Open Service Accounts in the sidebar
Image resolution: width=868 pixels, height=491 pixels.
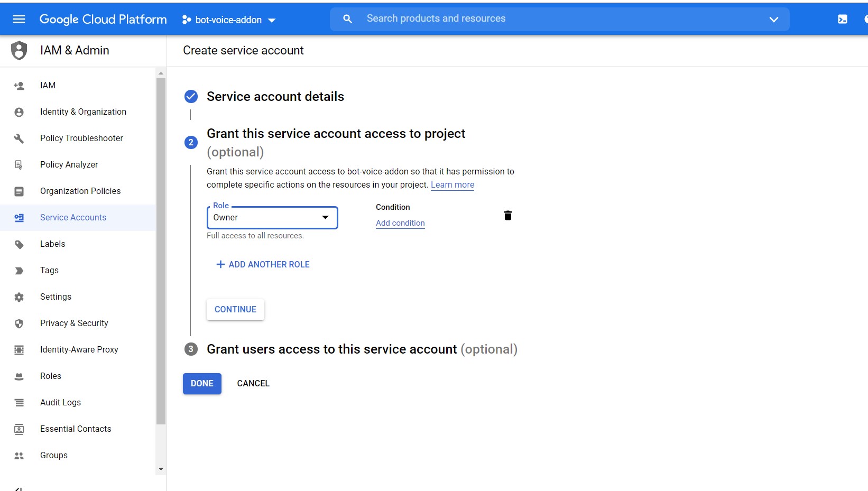click(73, 218)
